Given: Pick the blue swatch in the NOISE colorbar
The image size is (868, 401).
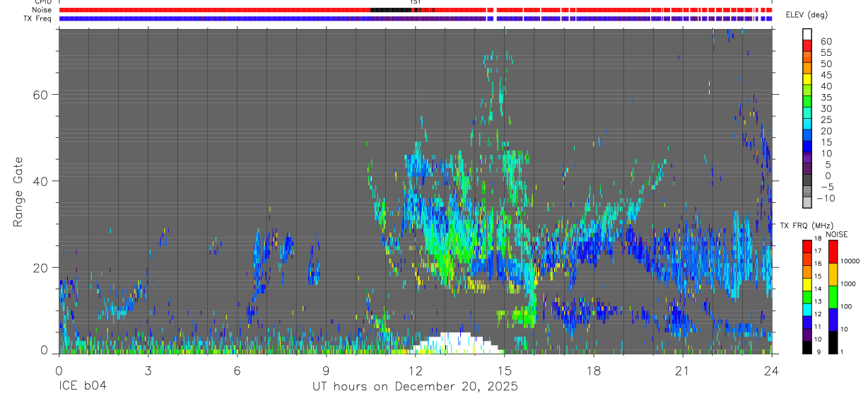Looking at the screenshot, I should 833,319.
